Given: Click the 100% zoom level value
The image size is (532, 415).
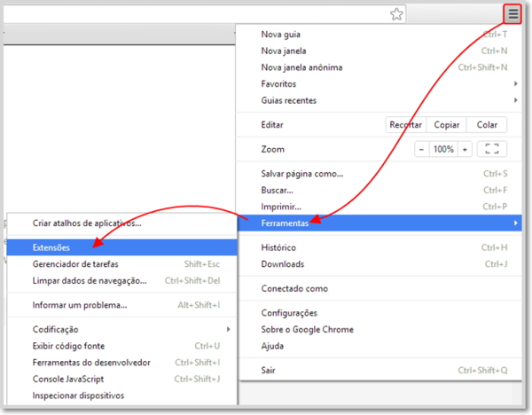Looking at the screenshot, I should coord(443,149).
